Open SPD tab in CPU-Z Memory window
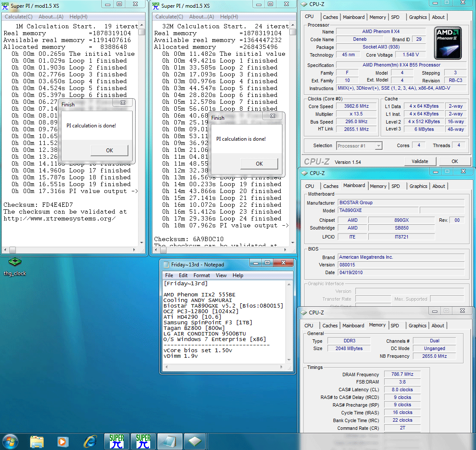The image size is (476, 450). point(395,326)
